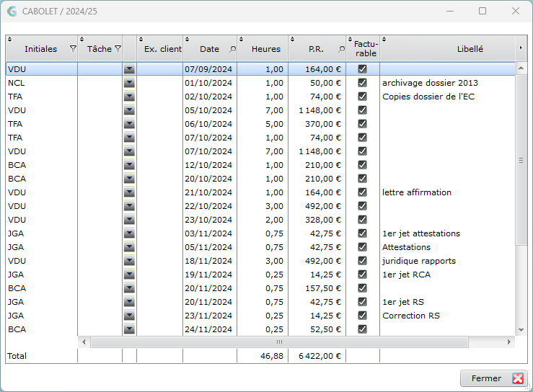
Task: Click the right arrow at header's end
Action: point(521,48)
